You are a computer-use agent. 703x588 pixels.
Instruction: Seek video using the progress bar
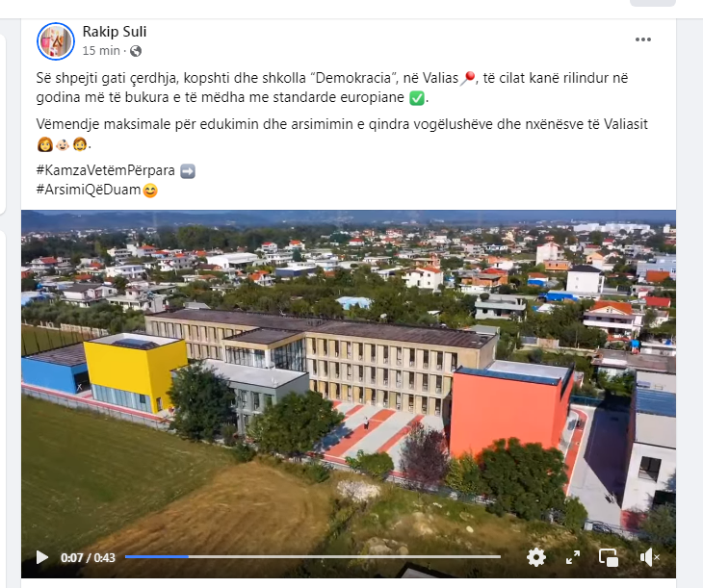click(312, 556)
